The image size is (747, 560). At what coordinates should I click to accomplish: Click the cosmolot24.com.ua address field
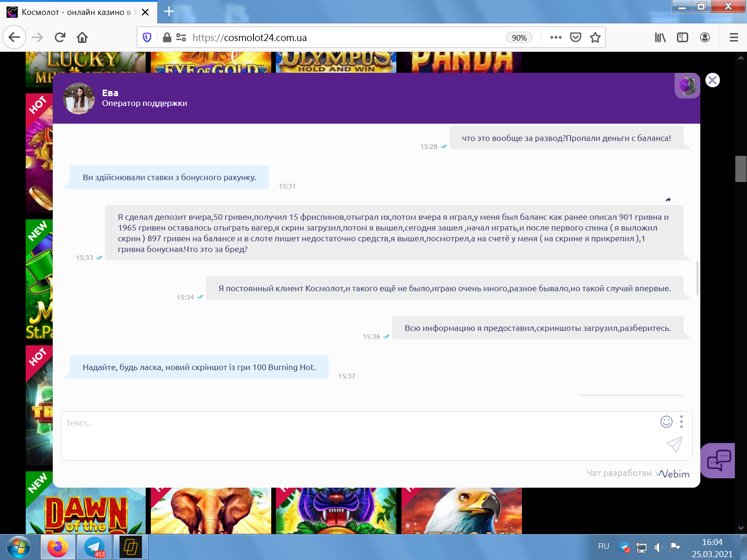pos(345,37)
